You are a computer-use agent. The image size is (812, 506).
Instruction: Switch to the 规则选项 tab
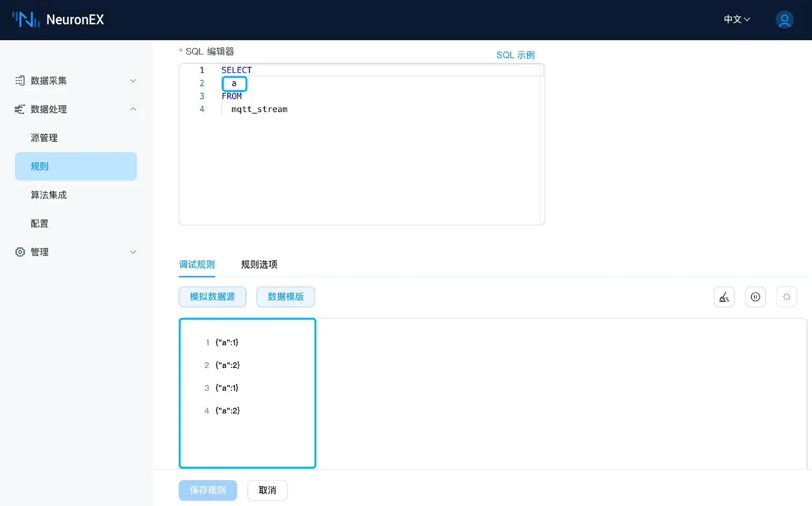(259, 264)
